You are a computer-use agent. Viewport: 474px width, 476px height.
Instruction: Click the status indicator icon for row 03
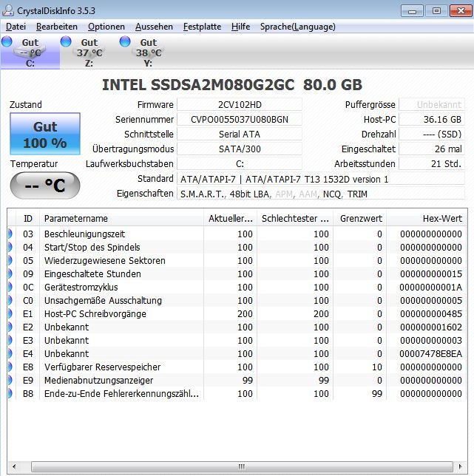(10, 234)
